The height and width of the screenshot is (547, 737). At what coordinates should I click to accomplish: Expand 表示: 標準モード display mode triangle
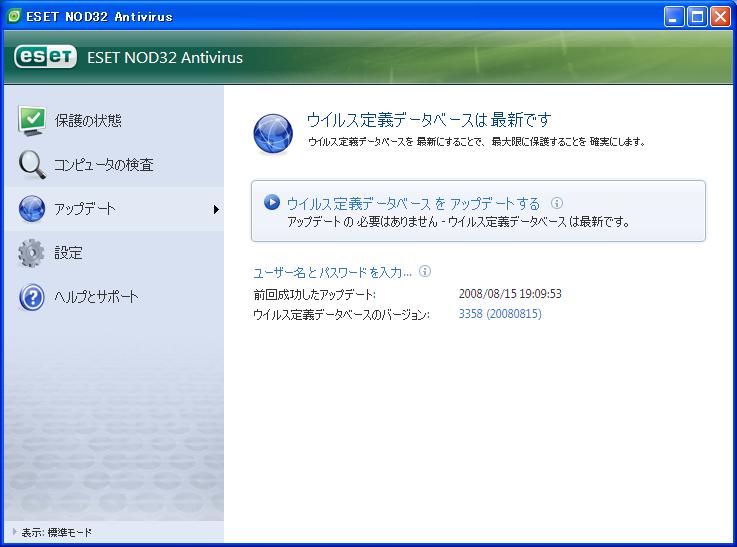point(15,532)
